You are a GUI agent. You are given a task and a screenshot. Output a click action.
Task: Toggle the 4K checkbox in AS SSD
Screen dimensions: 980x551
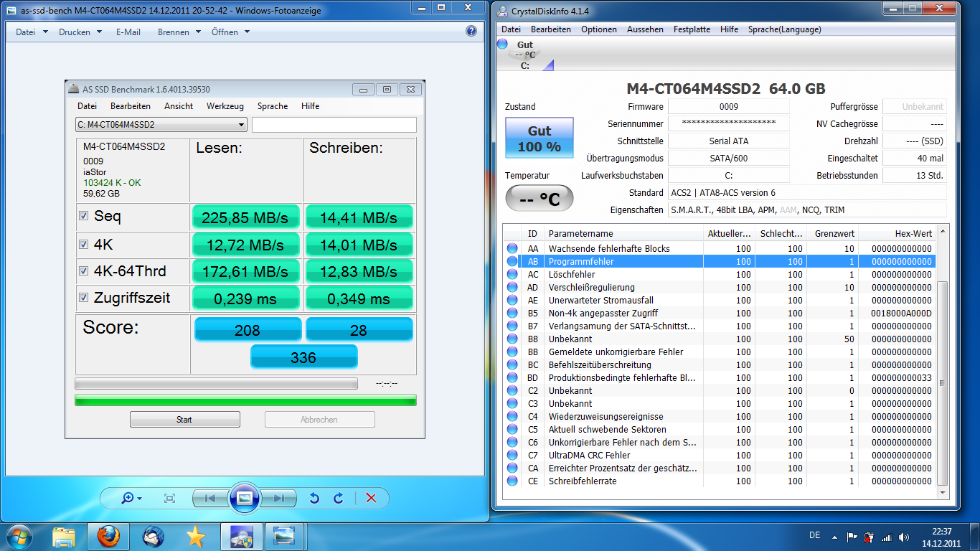(83, 245)
